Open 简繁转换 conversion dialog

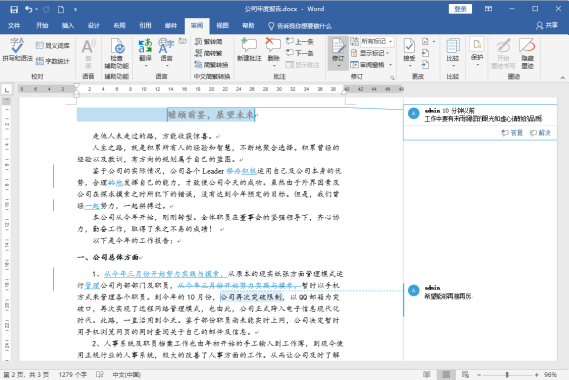click(211, 65)
